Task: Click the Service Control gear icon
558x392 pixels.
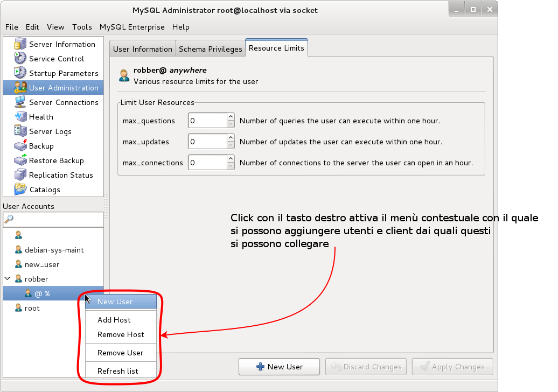Action: pyautogui.click(x=20, y=58)
